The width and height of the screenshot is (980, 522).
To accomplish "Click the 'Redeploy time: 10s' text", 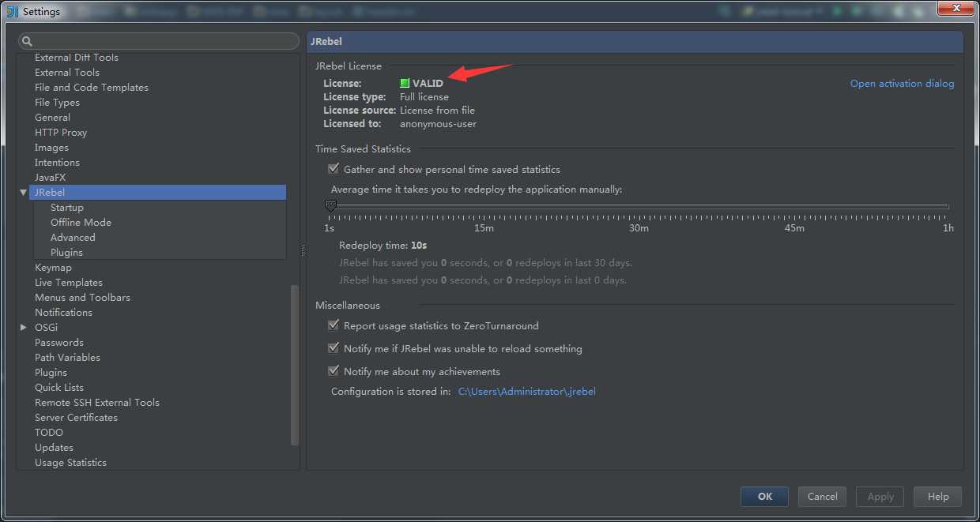I will click(383, 246).
